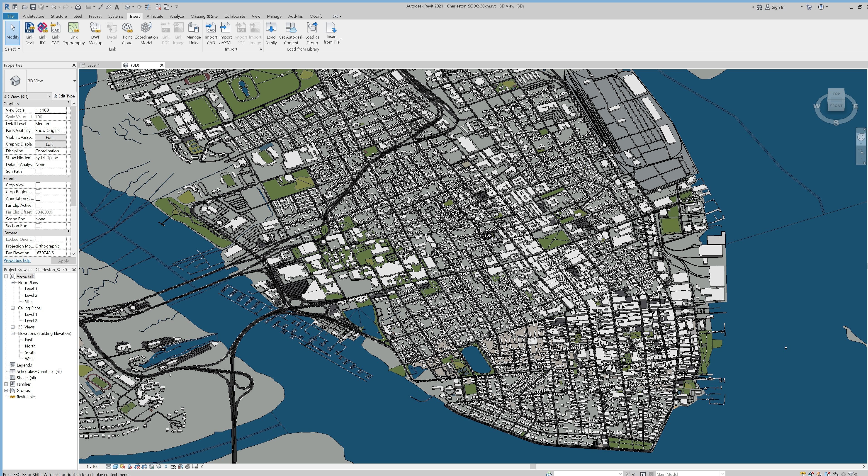The height and width of the screenshot is (476, 868).
Task: Open the Manage ribbon tab
Action: coord(274,16)
